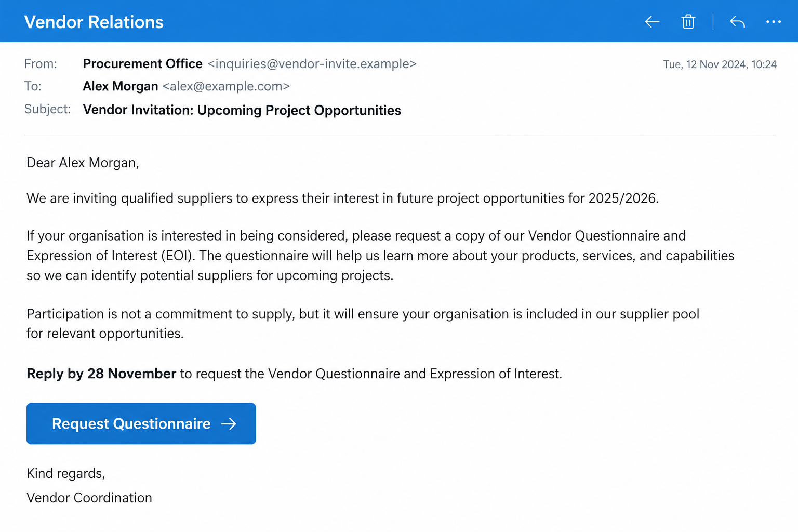Image resolution: width=798 pixels, height=532 pixels.
Task: Open the more options ellipsis menu
Action: (774, 22)
